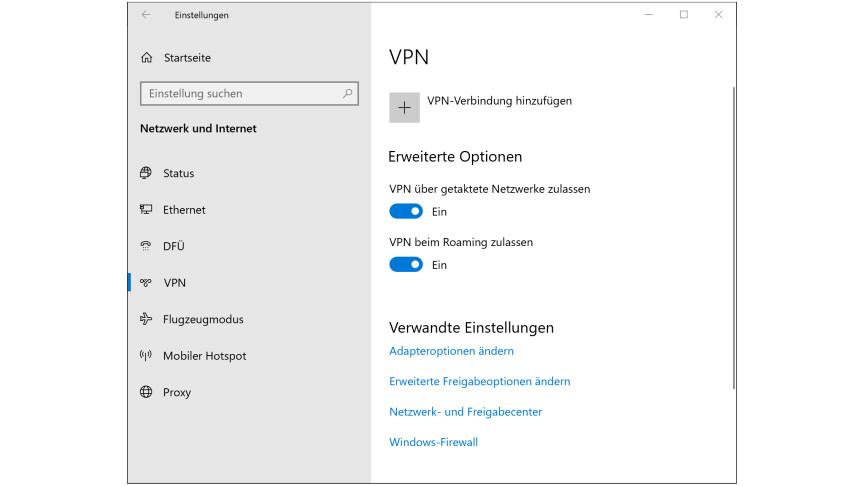864x486 pixels.
Task: Click the Netzwerk und Internet heading
Action: (198, 128)
